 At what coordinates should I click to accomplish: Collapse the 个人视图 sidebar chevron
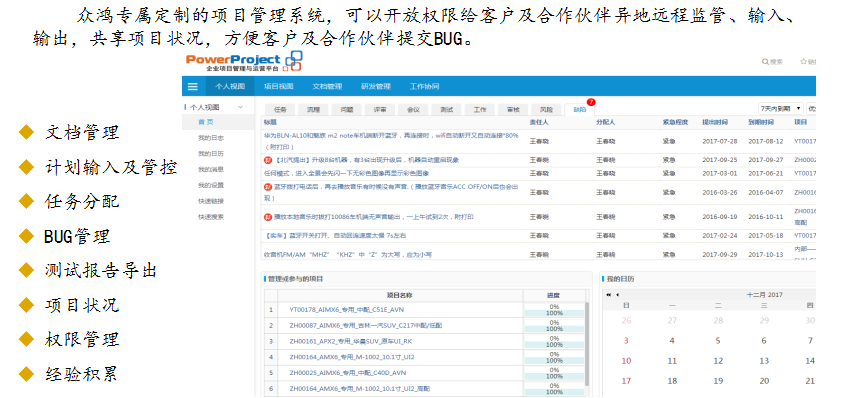coord(240,107)
